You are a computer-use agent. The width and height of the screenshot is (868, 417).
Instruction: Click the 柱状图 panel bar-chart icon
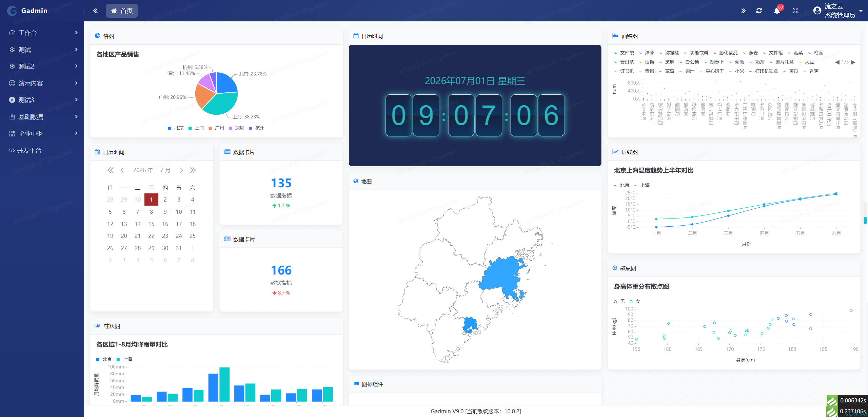click(98, 326)
